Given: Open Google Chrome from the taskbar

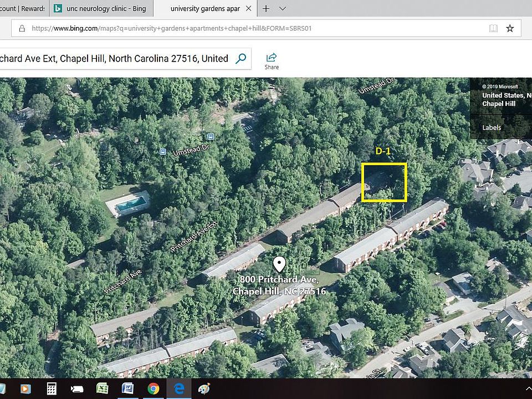Looking at the screenshot, I should tap(154, 388).
